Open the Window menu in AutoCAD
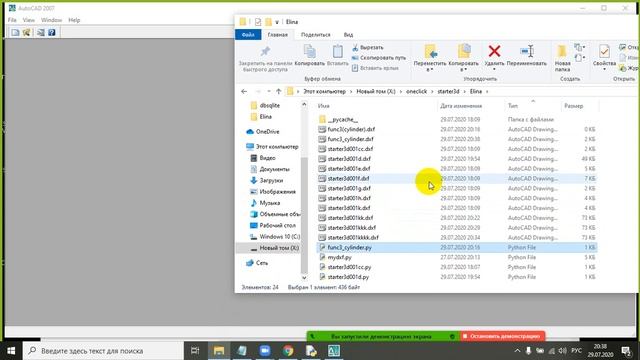This screenshot has width=640, height=360. (51, 20)
